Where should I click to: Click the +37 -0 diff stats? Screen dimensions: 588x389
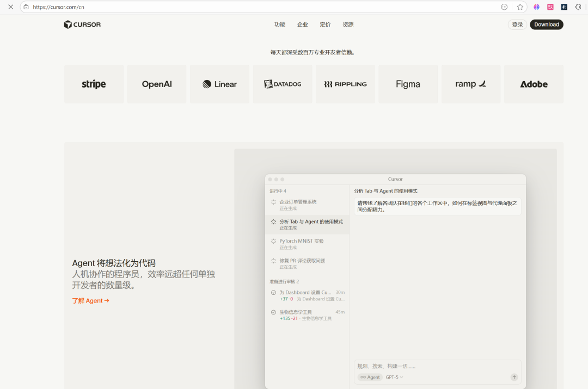pyautogui.click(x=286, y=299)
